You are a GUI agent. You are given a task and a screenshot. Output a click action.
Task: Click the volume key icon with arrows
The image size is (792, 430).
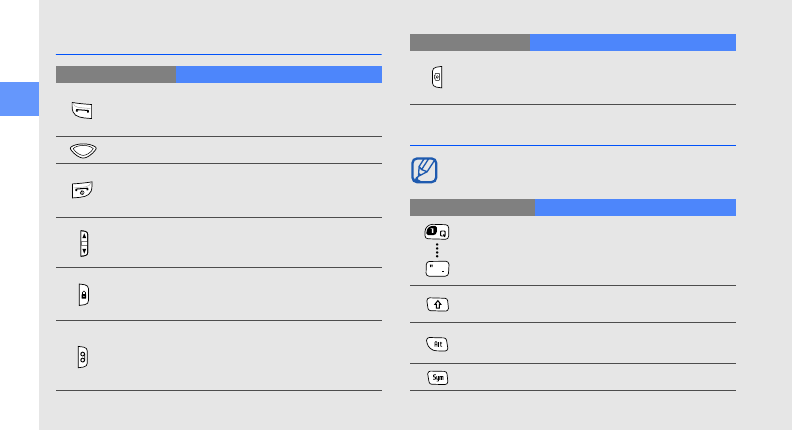point(85,242)
